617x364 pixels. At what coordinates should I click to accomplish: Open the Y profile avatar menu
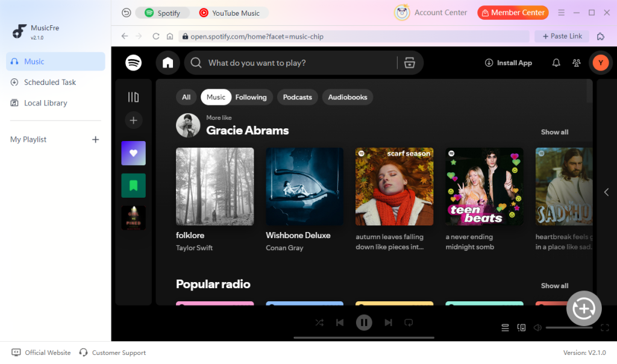coord(601,63)
